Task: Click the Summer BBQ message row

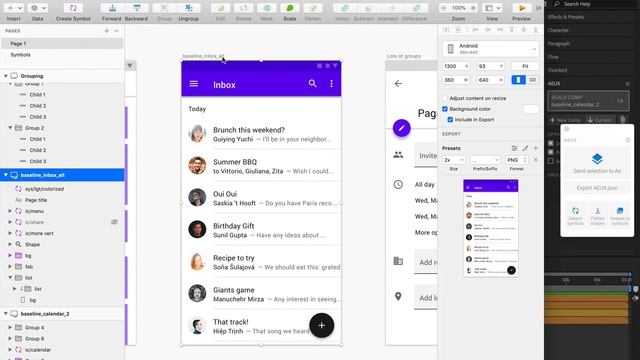Action: pos(261,166)
